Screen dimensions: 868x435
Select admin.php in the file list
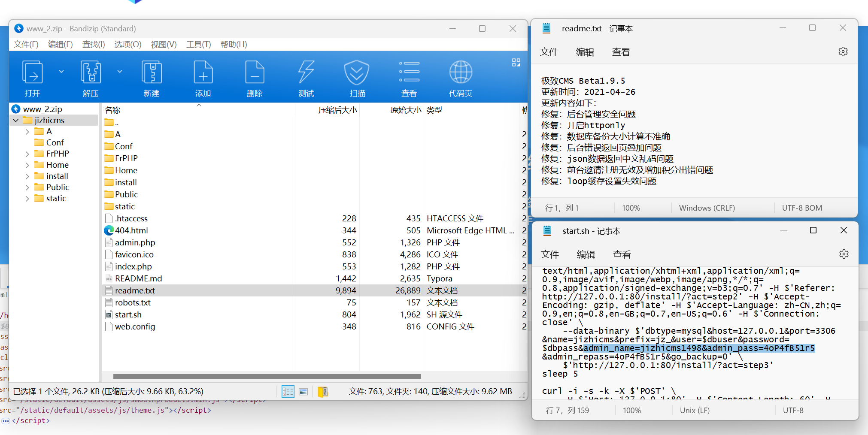pos(135,243)
